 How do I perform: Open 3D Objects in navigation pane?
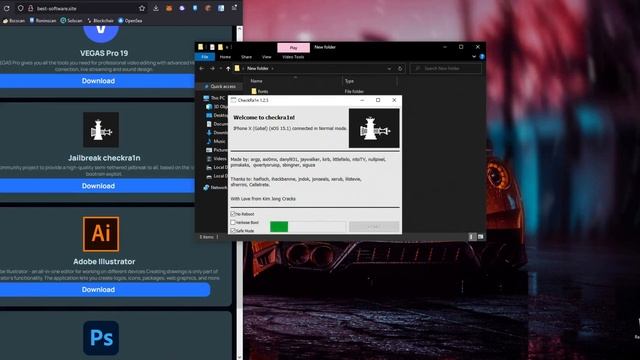coord(217,107)
